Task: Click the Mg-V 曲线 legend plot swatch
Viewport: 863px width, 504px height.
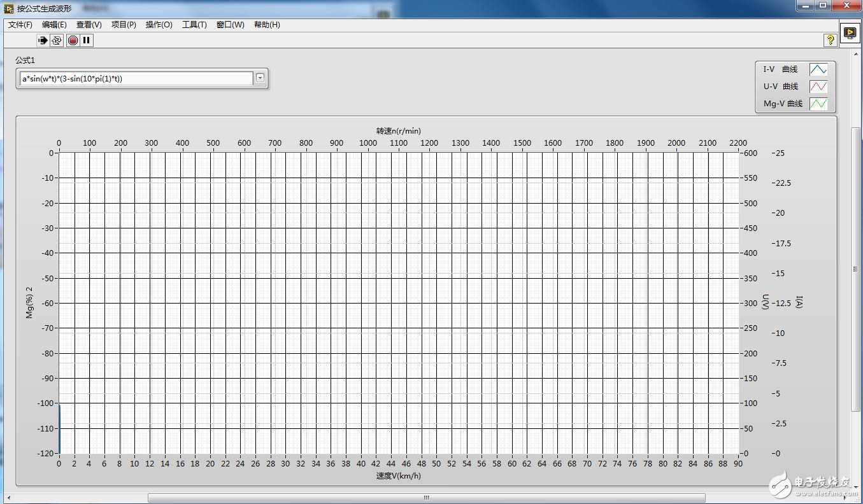Action: tap(818, 104)
